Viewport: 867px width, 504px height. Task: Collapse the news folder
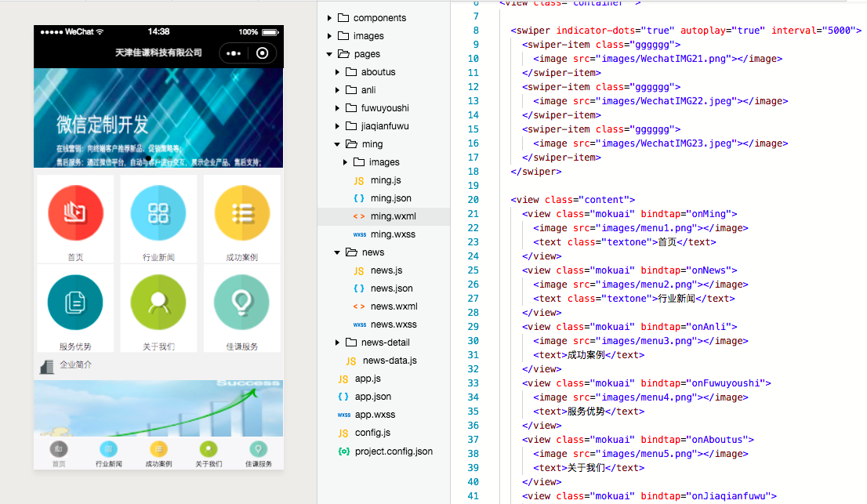(337, 252)
